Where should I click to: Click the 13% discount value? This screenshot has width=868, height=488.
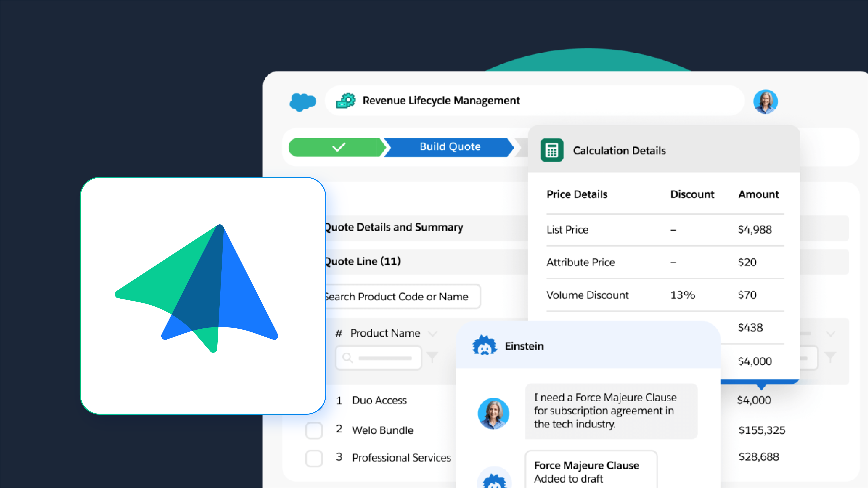point(683,295)
